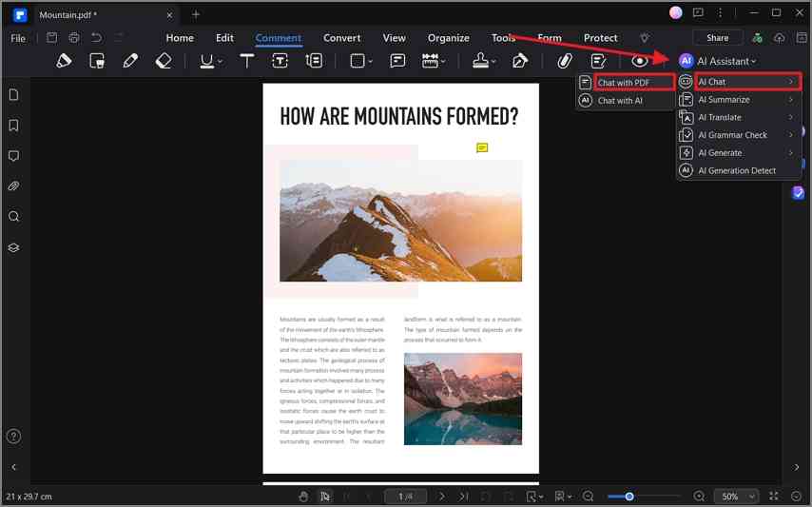
Task: Select the Signature pen tool
Action: point(519,61)
